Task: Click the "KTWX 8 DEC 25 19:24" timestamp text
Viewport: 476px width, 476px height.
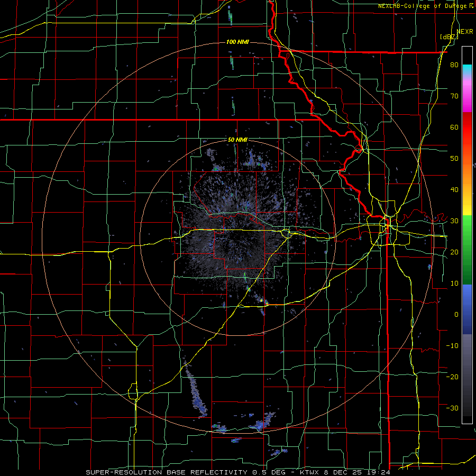Action: point(345,472)
